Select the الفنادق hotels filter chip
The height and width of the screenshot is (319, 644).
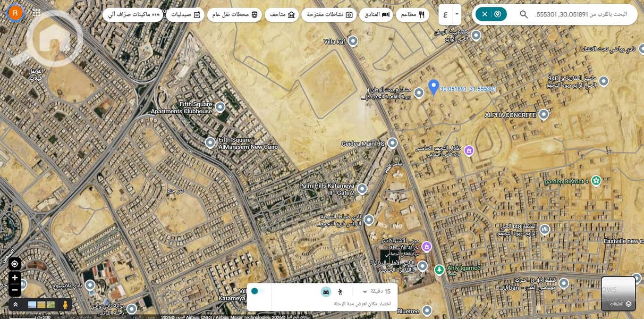point(376,15)
